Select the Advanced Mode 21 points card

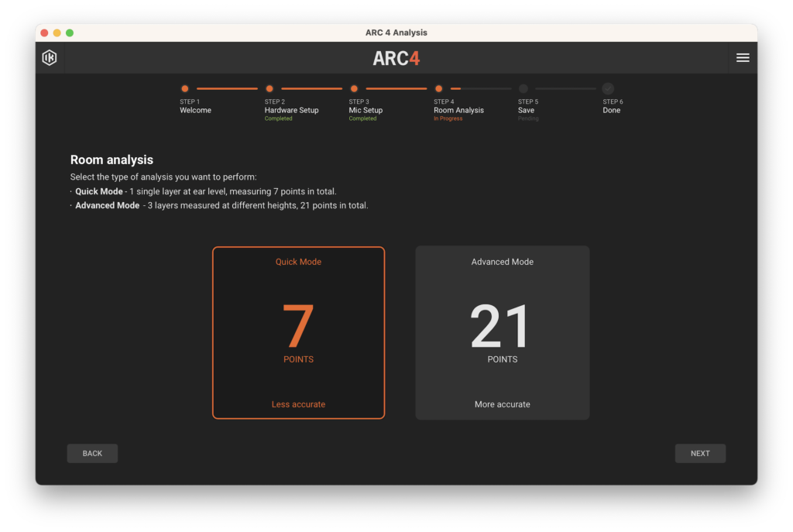click(502, 332)
